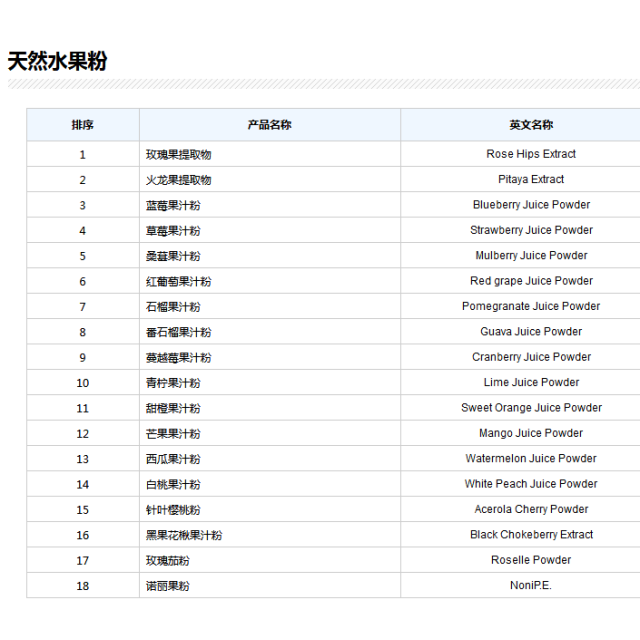Click the 针叶樱桃粉 product name
This screenshot has height=640, width=640.
pyautogui.click(x=173, y=510)
